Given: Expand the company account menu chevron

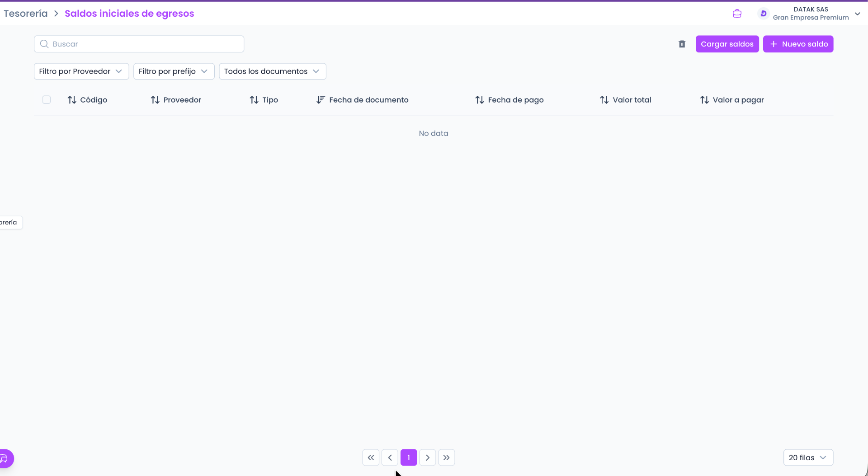Looking at the screenshot, I should tap(857, 14).
